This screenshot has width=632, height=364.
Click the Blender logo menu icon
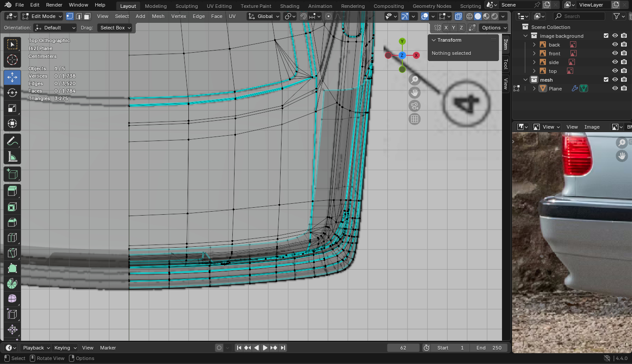tap(8, 5)
